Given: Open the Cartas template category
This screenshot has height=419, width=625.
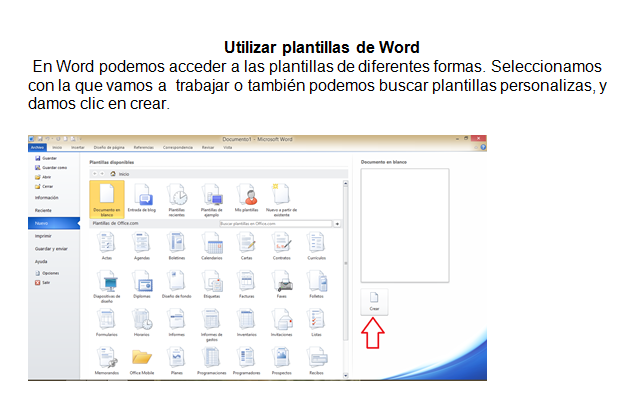Looking at the screenshot, I should click(246, 246).
